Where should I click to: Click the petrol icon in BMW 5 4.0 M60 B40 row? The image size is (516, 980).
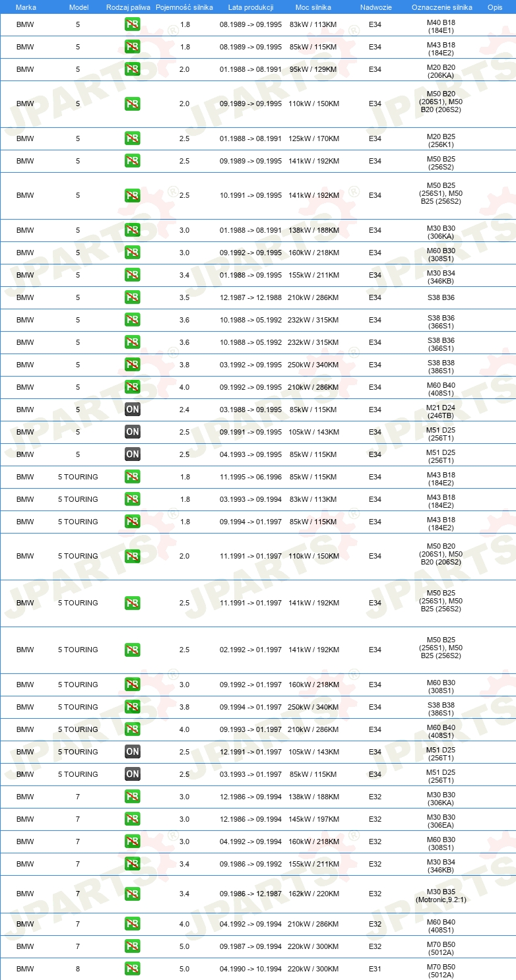click(133, 387)
